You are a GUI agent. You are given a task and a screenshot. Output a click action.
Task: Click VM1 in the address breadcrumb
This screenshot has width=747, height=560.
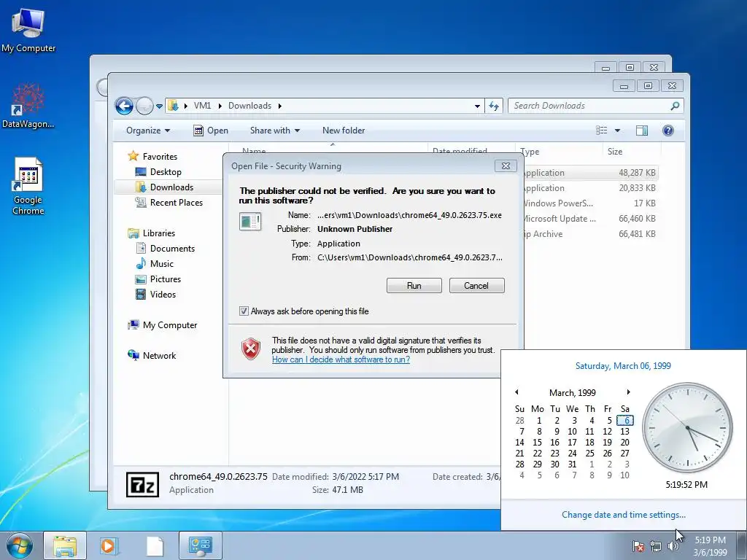coord(202,106)
